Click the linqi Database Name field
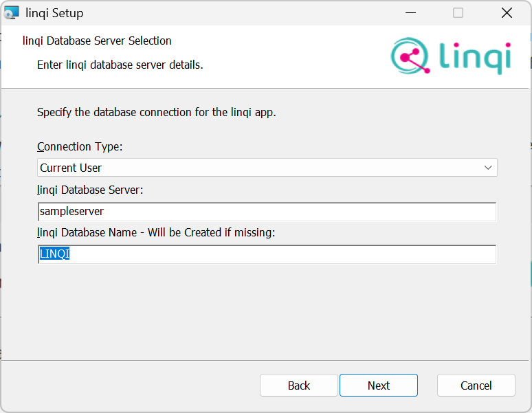 tap(267, 254)
